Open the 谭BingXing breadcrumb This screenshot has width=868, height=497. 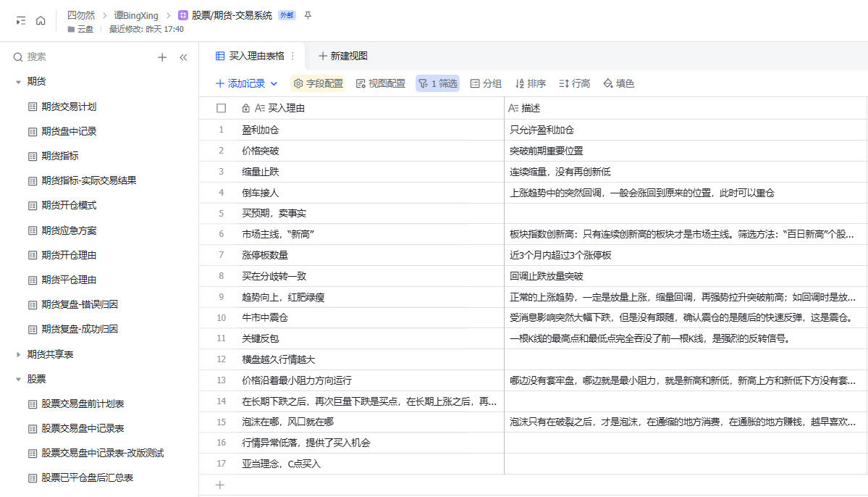coord(136,15)
